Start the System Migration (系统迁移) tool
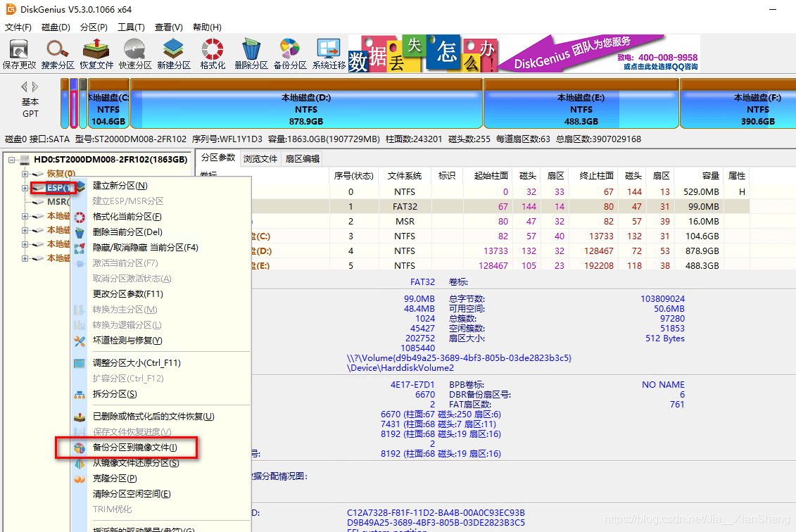 (329, 54)
